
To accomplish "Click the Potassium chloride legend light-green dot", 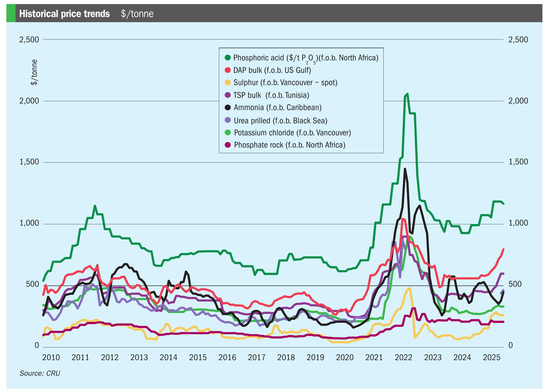I will pos(228,133).
